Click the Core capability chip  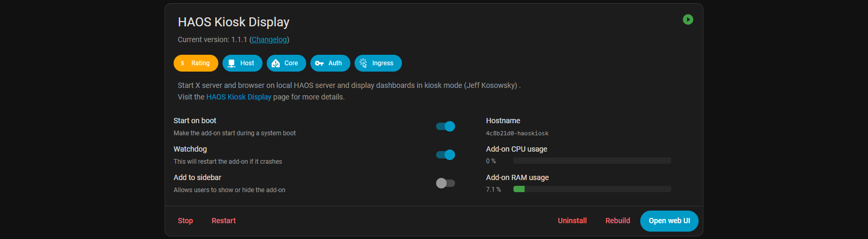(286, 63)
